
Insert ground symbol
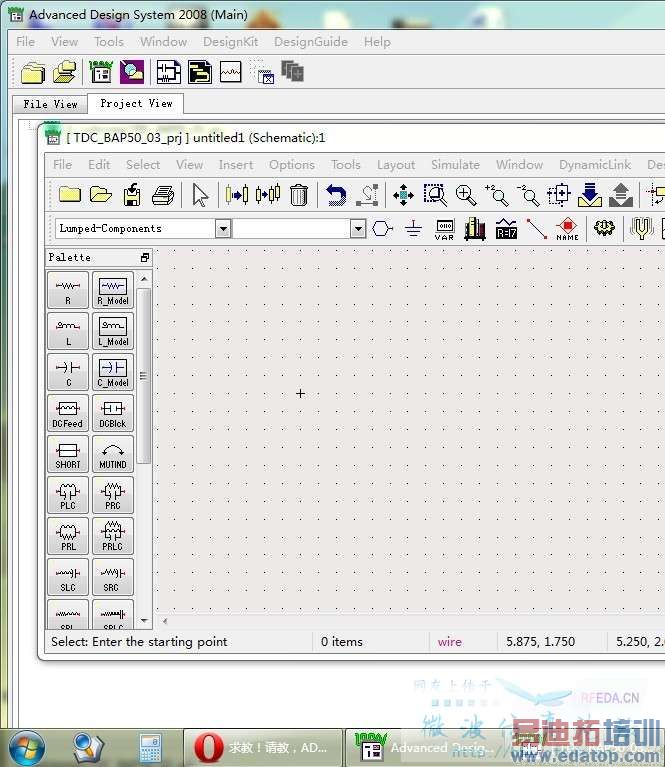click(x=413, y=228)
